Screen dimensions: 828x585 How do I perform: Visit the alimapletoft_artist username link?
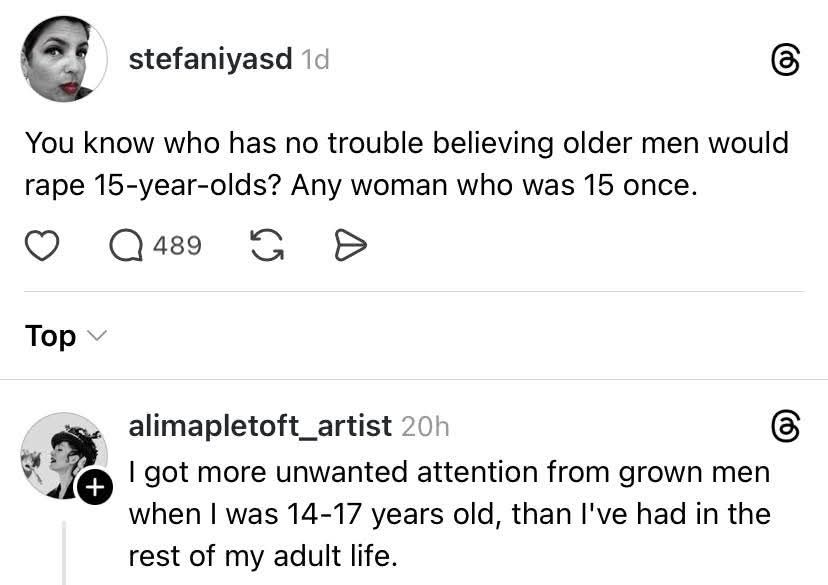point(259,426)
